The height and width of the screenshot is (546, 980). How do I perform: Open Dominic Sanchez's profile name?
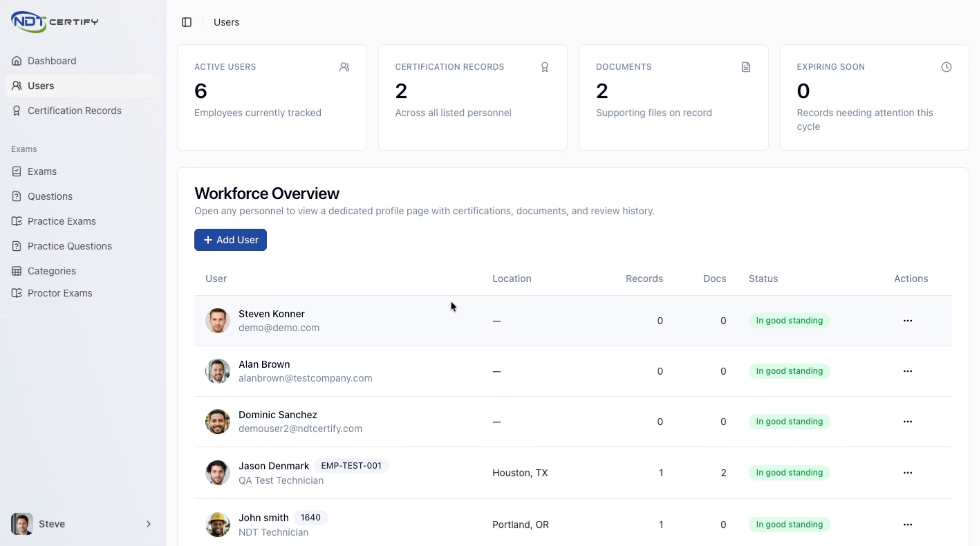tap(278, 415)
